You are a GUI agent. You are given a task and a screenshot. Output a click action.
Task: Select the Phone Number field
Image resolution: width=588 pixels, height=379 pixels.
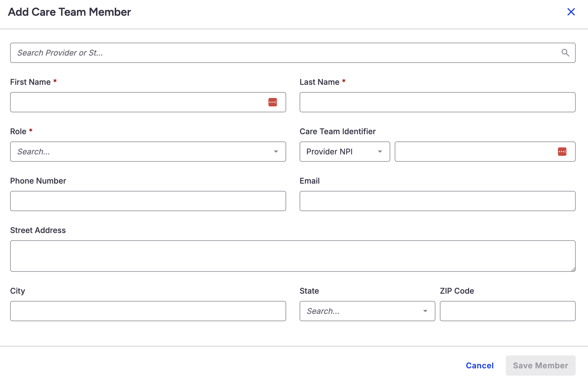pos(148,201)
